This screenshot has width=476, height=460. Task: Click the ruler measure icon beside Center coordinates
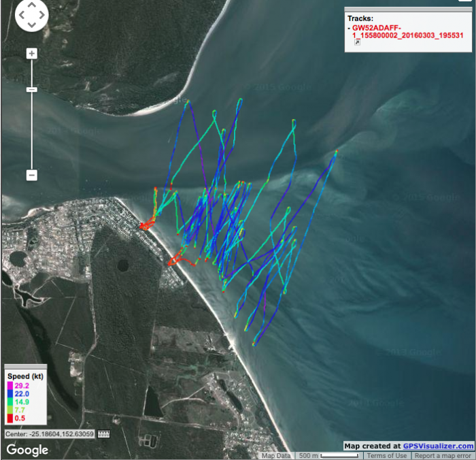(104, 433)
